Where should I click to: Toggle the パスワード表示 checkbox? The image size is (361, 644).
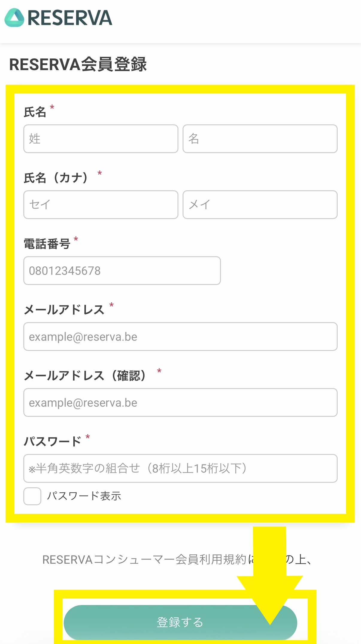tap(32, 496)
